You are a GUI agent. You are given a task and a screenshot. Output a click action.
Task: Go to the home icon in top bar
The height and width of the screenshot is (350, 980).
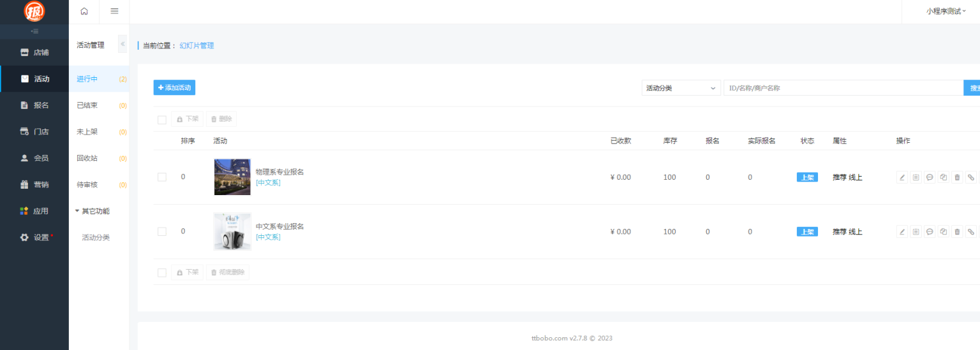84,11
